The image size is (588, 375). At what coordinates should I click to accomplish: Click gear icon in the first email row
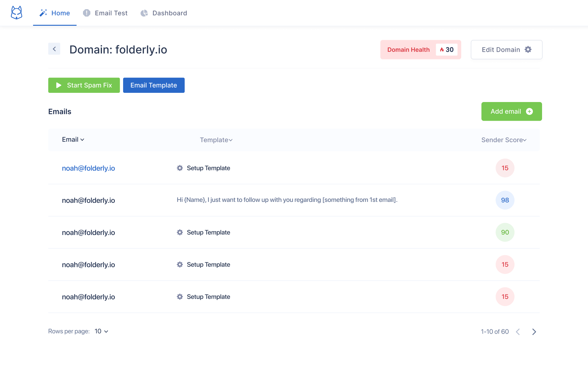click(x=180, y=168)
